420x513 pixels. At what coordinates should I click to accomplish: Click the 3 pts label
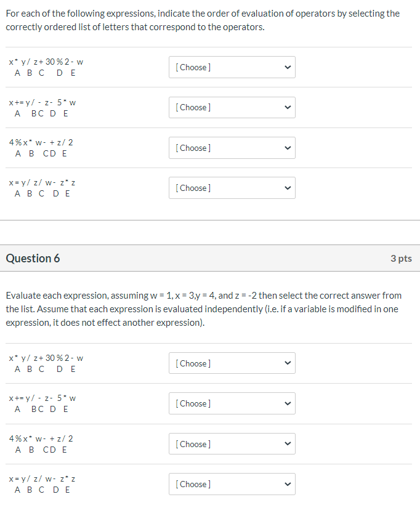coord(402,258)
